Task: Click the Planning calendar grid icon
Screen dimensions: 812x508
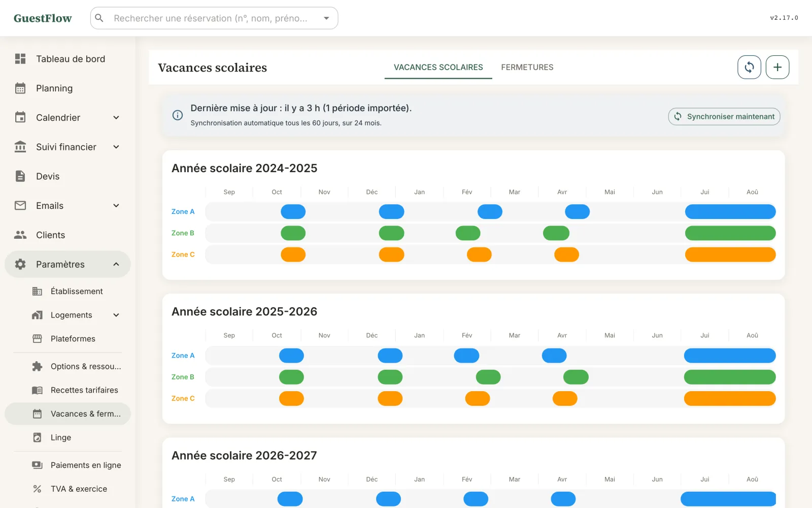Action: coord(20,88)
